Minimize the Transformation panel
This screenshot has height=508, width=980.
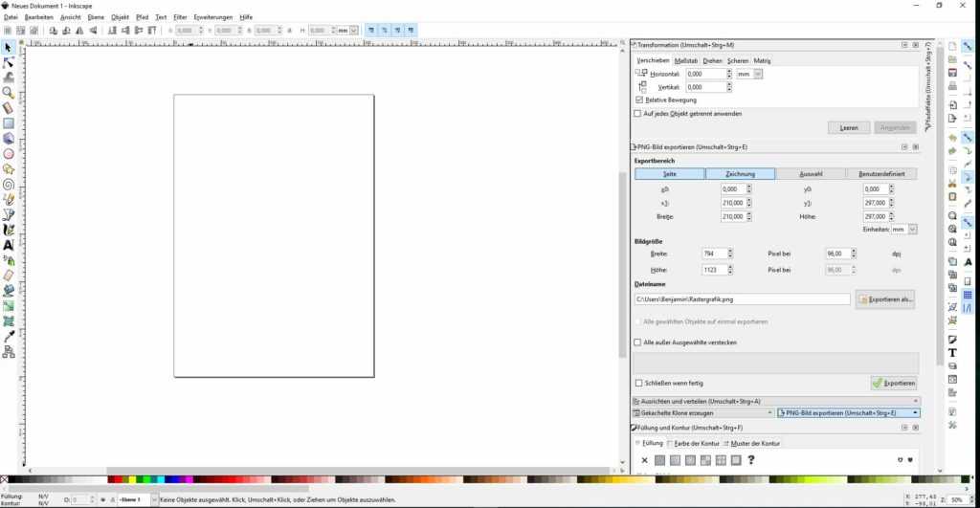pyautogui.click(x=904, y=45)
